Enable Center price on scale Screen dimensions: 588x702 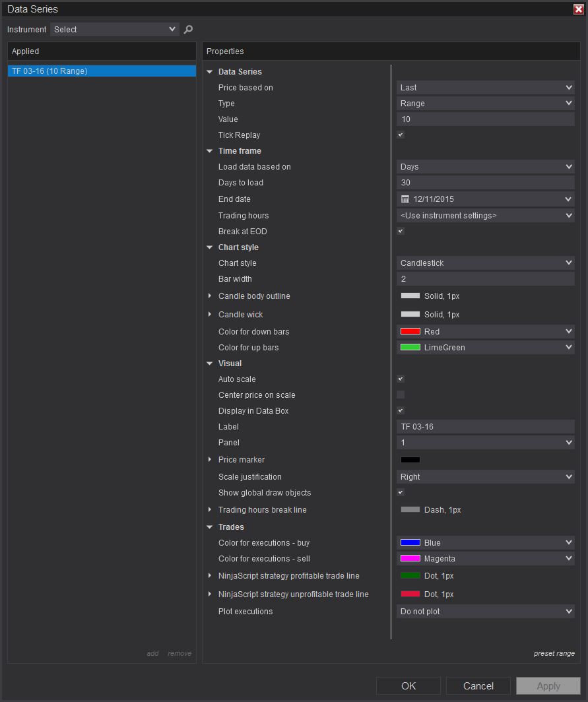[401, 395]
